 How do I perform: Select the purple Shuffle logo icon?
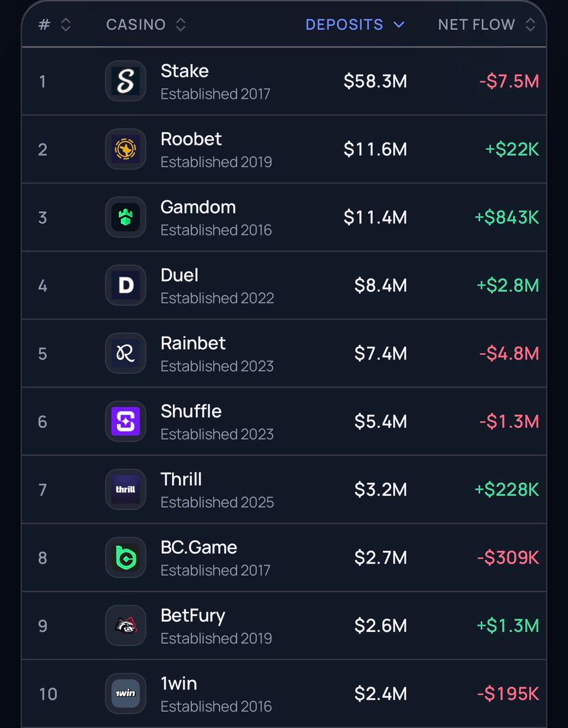click(x=125, y=420)
